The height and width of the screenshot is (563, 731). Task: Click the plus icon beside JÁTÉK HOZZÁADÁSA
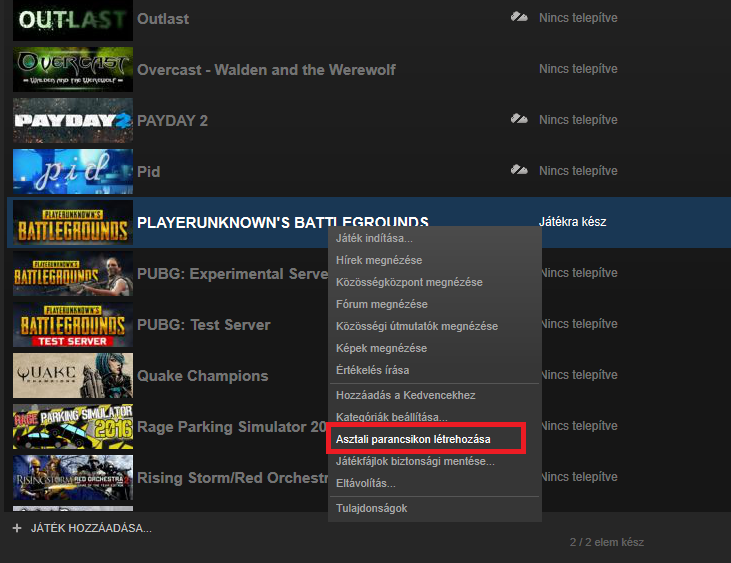click(17, 528)
